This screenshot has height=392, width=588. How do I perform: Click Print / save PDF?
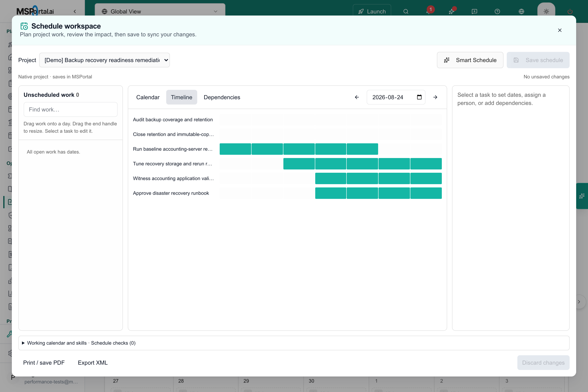(x=44, y=363)
